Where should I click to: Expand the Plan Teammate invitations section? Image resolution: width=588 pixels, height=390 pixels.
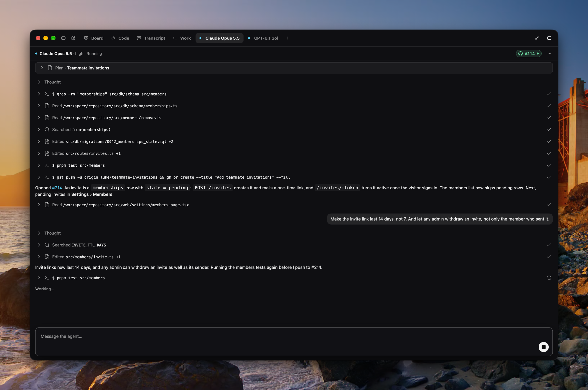[294, 68]
